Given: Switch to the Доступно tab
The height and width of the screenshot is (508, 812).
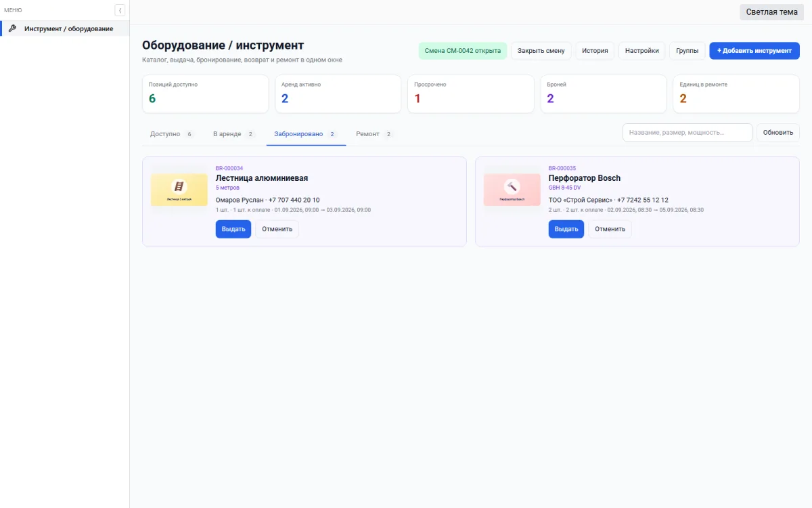Looking at the screenshot, I should click(x=172, y=134).
